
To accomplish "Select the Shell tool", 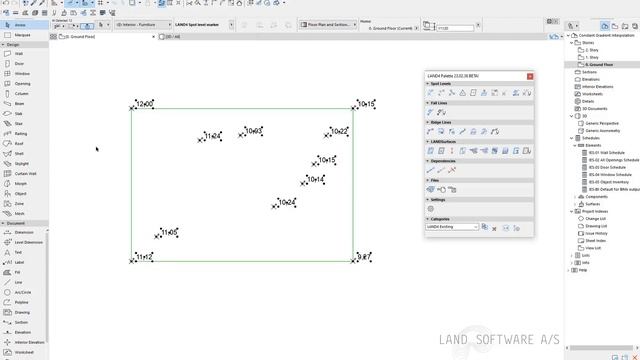I will tap(24, 153).
